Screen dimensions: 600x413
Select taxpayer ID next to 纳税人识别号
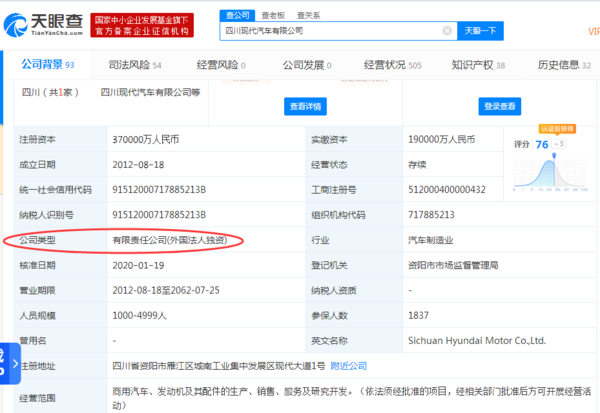[159, 215]
